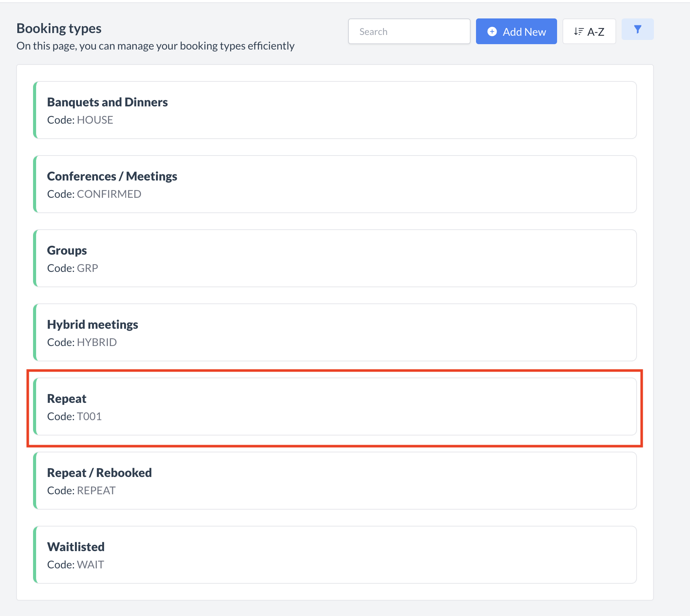Select the Repeat booking type card

(335, 407)
